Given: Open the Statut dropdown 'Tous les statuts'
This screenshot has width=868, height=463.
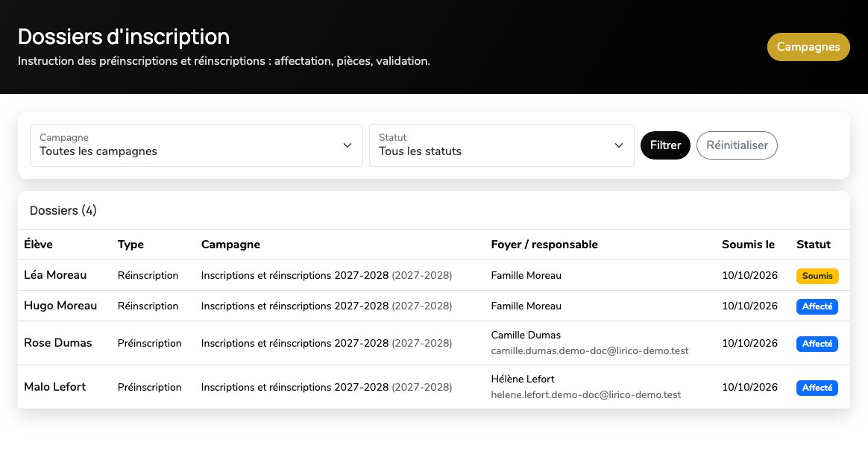Looking at the screenshot, I should tap(502, 145).
